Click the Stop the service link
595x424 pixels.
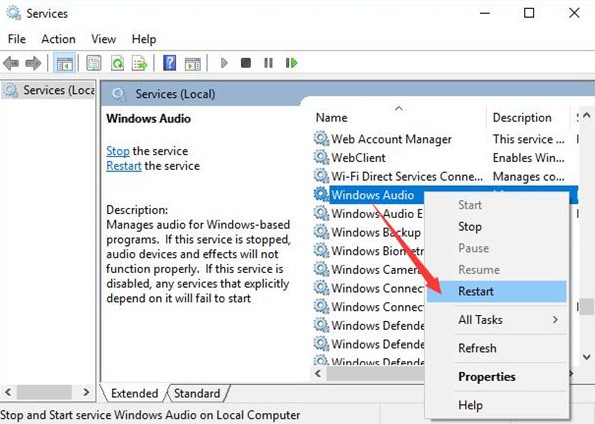(118, 151)
